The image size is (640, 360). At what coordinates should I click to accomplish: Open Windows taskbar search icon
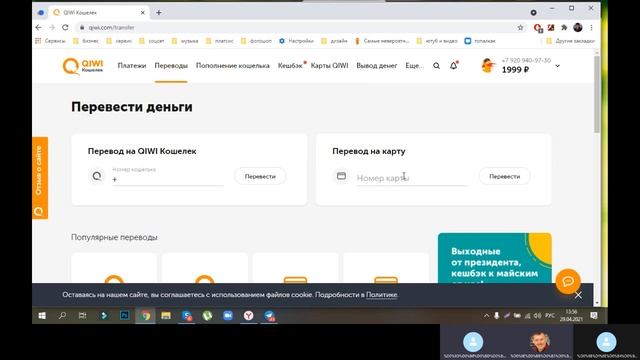[62, 316]
